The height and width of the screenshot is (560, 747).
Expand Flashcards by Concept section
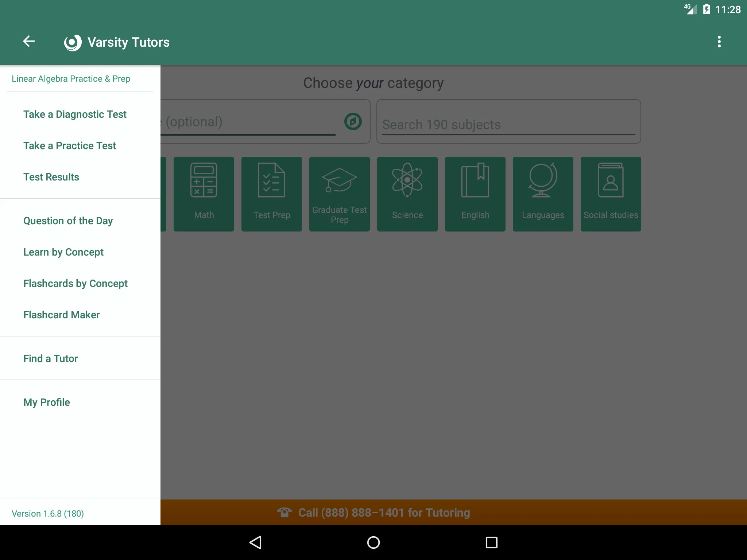[75, 284]
